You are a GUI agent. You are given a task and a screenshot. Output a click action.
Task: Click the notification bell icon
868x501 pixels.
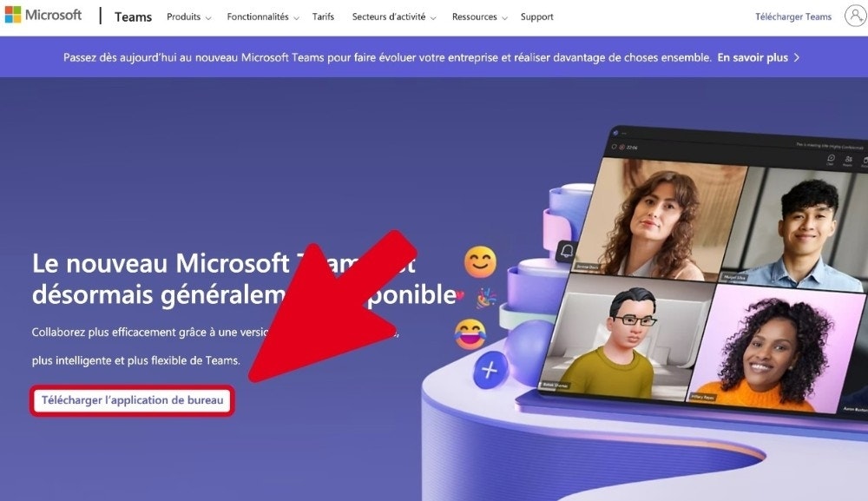tap(567, 251)
